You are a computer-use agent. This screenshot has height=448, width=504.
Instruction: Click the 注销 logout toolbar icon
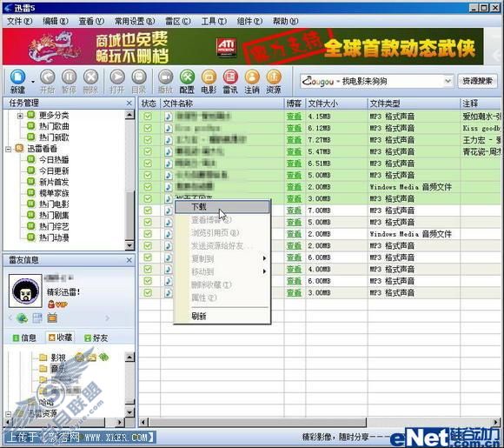click(252, 77)
